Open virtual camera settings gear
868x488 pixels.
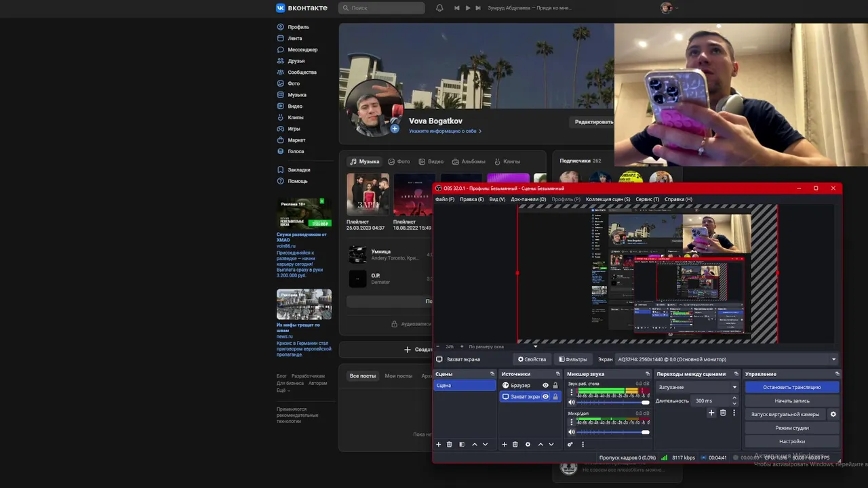coord(833,414)
